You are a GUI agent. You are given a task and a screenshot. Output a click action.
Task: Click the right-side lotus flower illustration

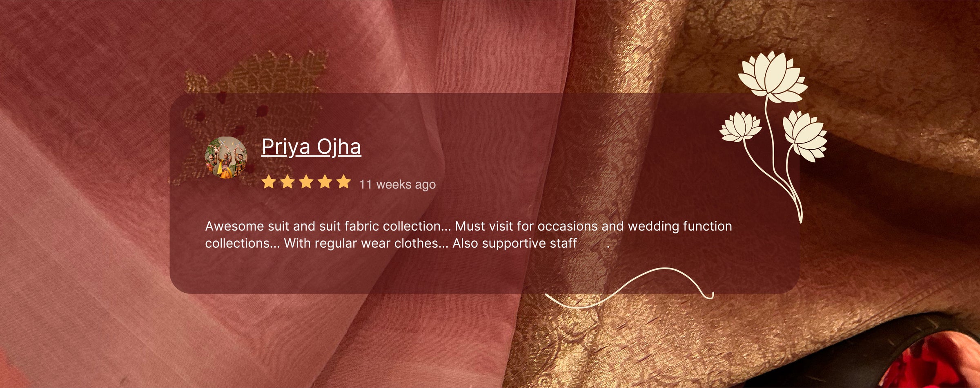click(x=805, y=136)
